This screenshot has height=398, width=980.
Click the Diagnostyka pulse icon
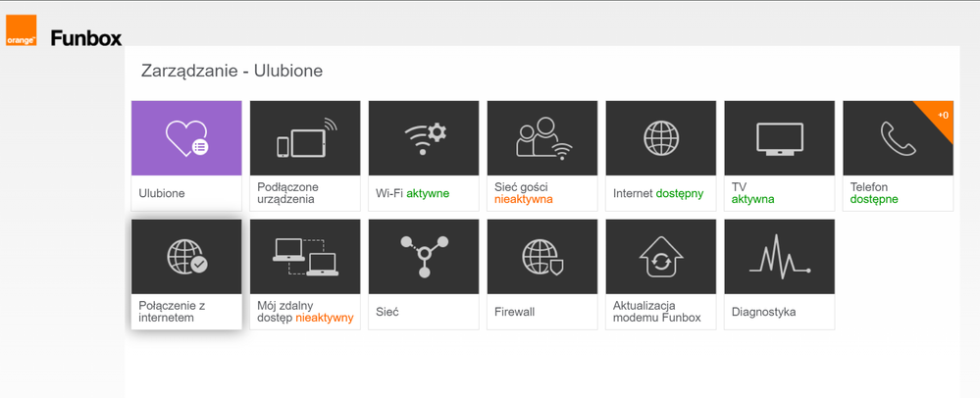coord(780,256)
